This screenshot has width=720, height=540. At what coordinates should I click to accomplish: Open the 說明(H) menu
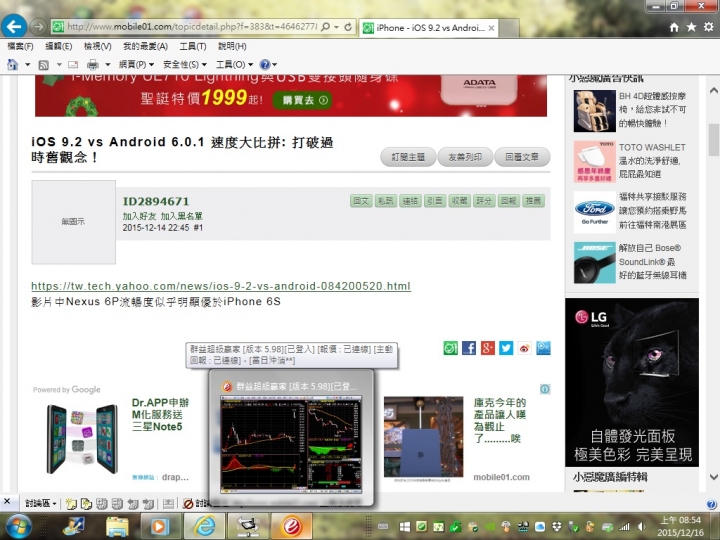point(232,46)
